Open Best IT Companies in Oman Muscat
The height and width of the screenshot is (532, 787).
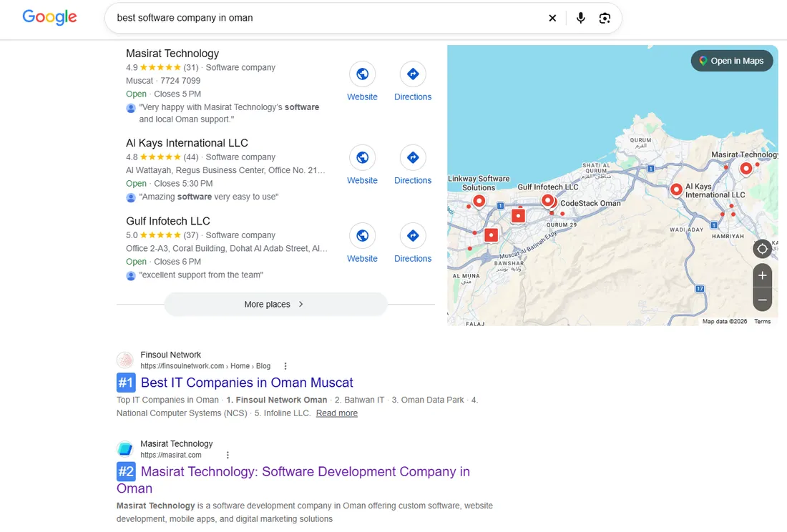click(x=247, y=383)
